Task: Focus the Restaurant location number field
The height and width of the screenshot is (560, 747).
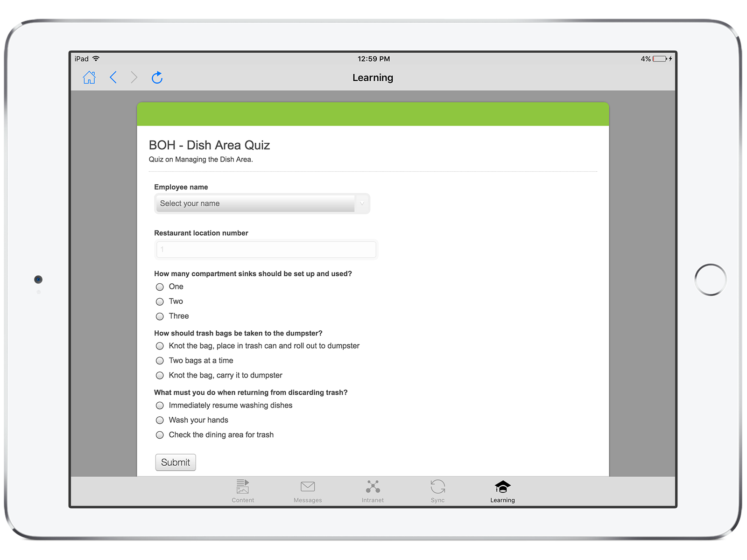Action: coord(266,250)
